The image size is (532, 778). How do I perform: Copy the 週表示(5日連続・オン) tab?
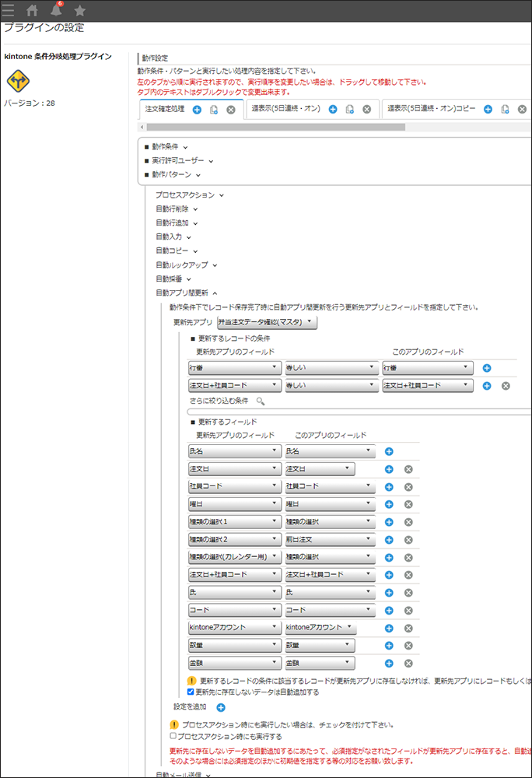click(x=349, y=109)
